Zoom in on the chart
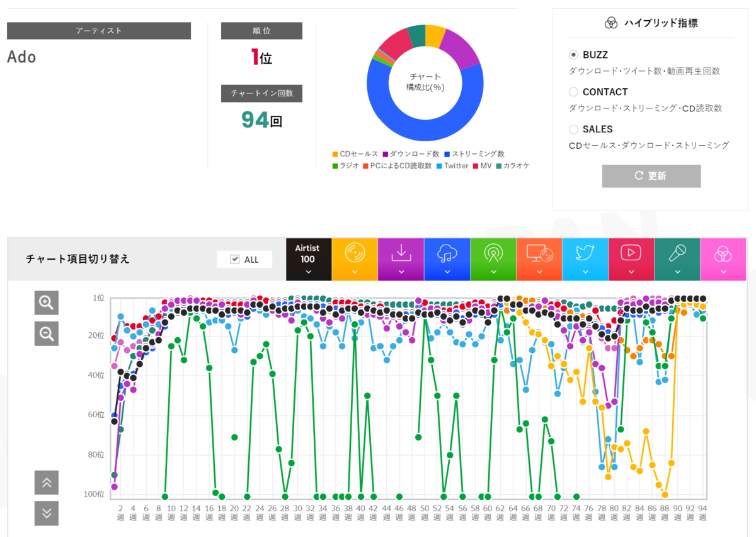Image resolution: width=756 pixels, height=537 pixels. point(46,303)
